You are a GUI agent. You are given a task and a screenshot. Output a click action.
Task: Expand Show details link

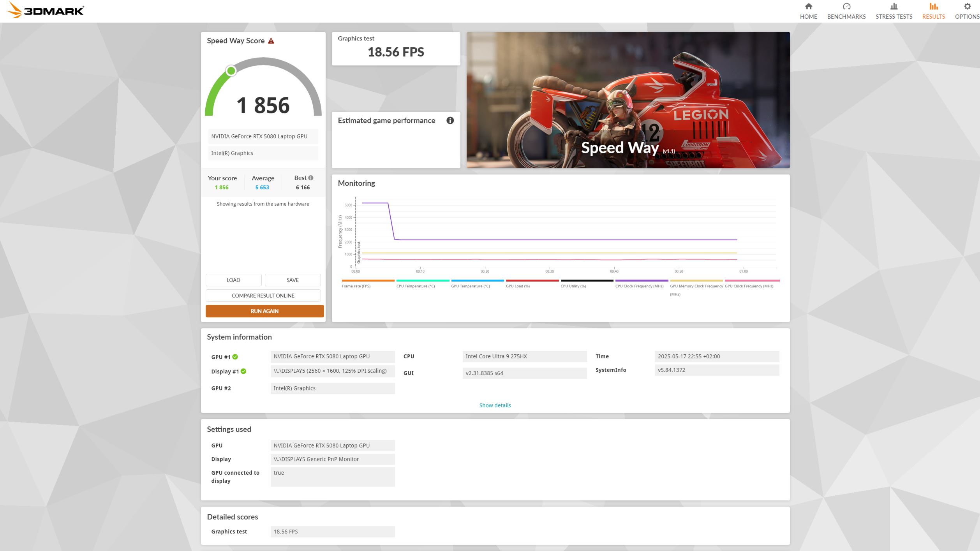[x=495, y=405]
